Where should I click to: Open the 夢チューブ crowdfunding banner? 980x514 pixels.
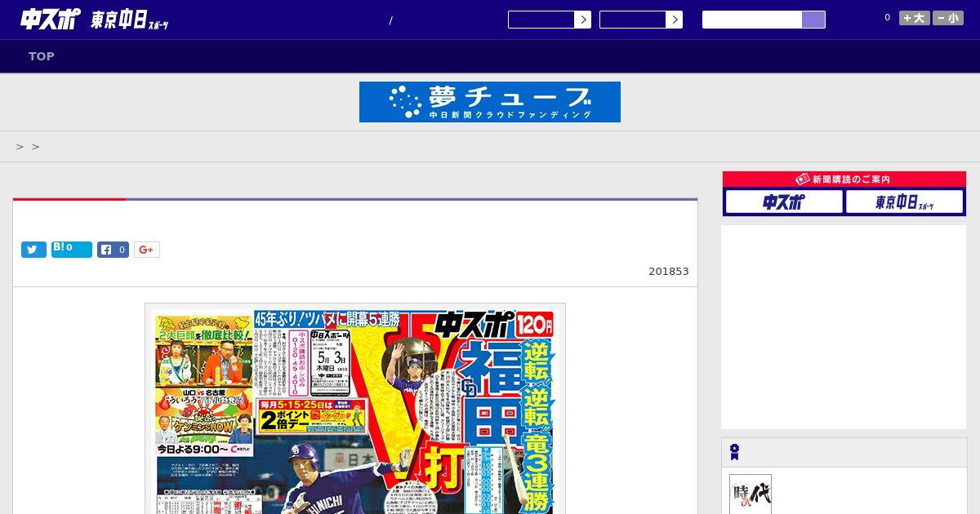[x=490, y=102]
